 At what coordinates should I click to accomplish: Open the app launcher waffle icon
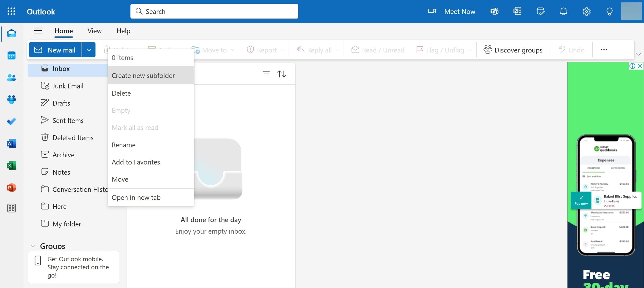tap(11, 11)
